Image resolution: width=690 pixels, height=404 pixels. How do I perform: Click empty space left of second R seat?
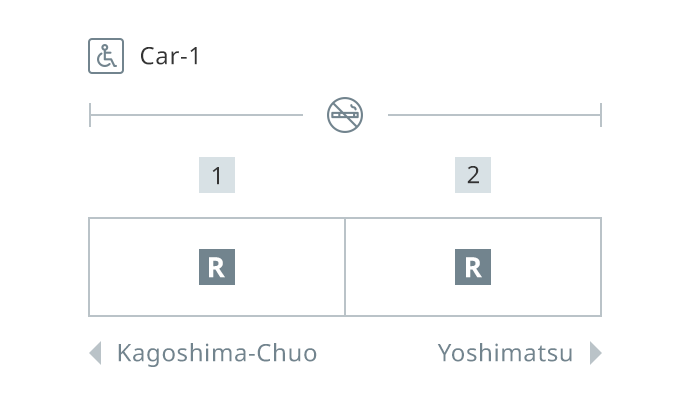[x=400, y=267]
